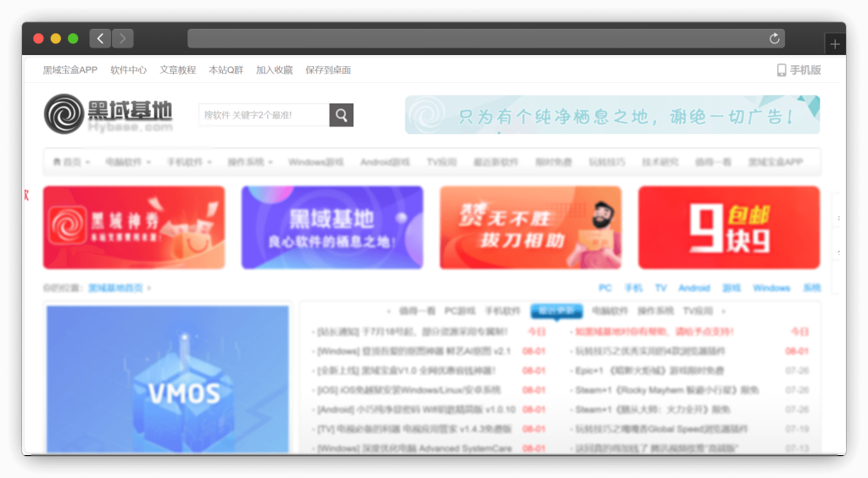Click the teal no-ads slogan banner

tap(612, 114)
